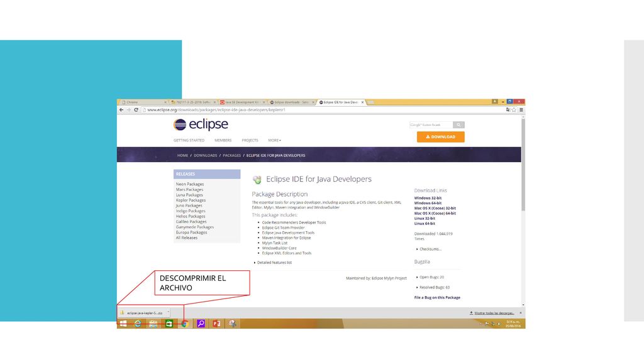Viewport: 644px width, 362px height.
Task: Expand the Resolved Bugs entry
Action: pos(433,288)
